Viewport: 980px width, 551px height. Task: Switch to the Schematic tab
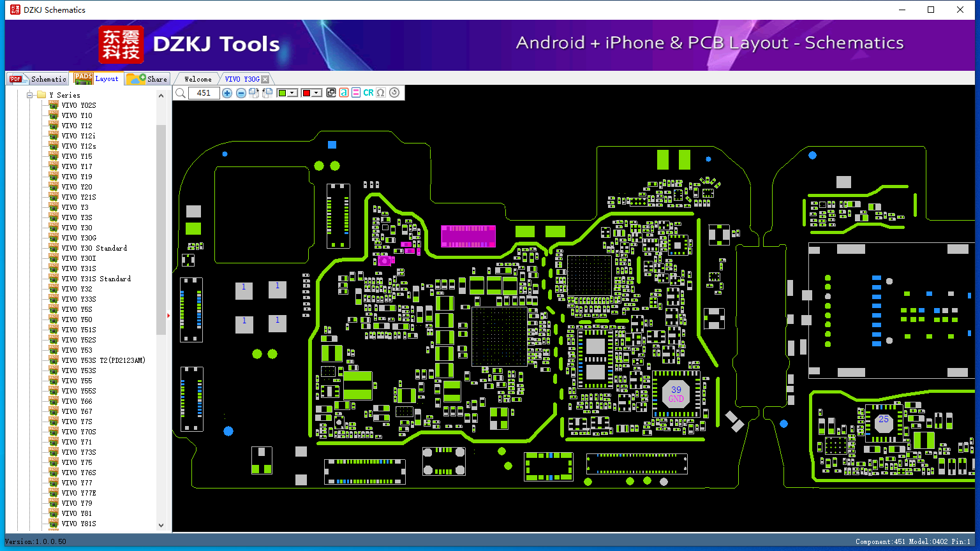coord(38,78)
